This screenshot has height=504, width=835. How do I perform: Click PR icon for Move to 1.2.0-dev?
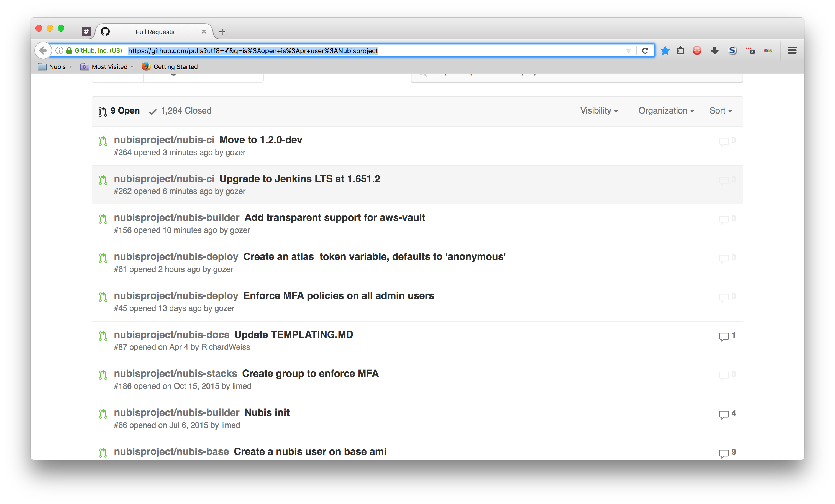[103, 141]
